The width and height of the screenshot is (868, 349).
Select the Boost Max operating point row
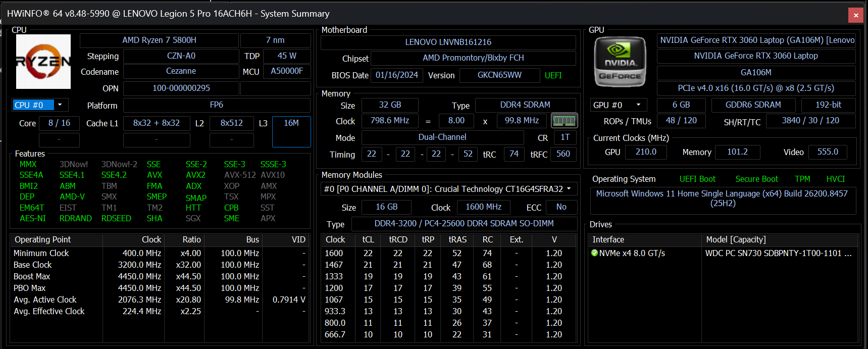pos(159,276)
